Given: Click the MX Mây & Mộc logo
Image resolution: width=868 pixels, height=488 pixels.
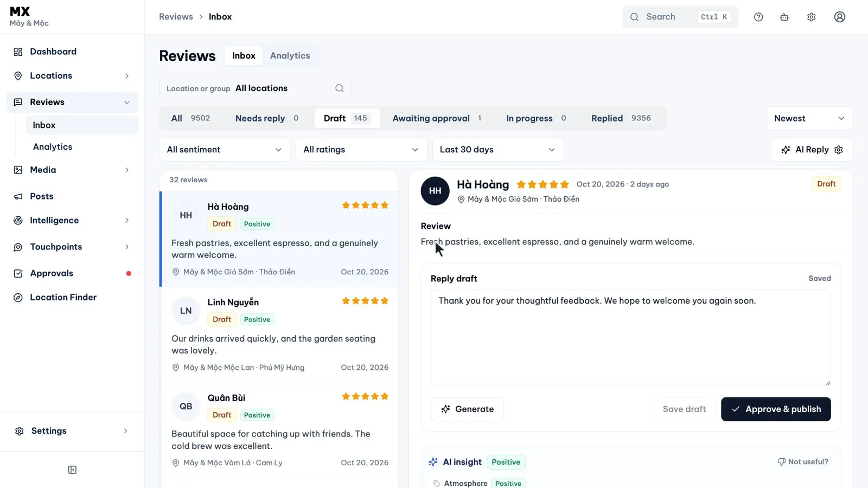Looking at the screenshot, I should (x=29, y=17).
